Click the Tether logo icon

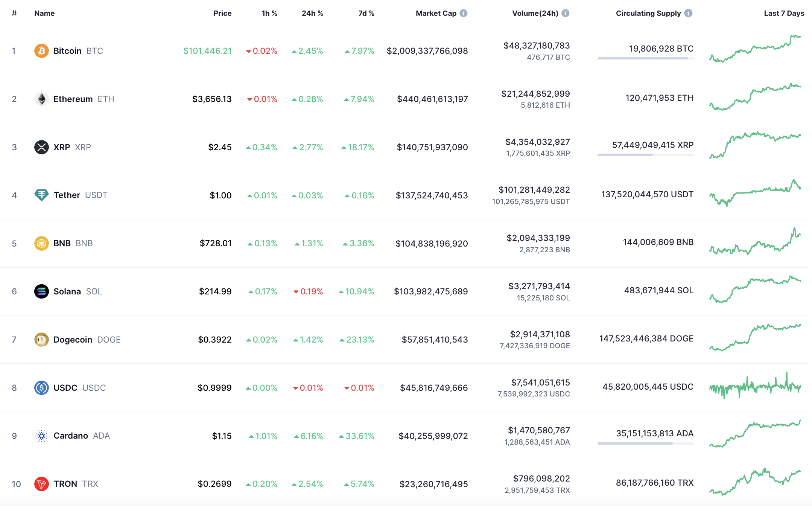click(41, 195)
